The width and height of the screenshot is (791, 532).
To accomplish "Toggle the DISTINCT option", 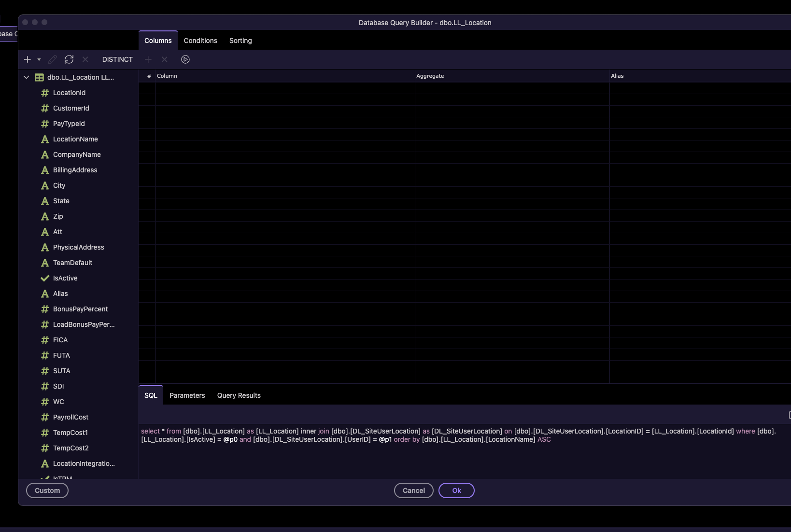I will 117,59.
